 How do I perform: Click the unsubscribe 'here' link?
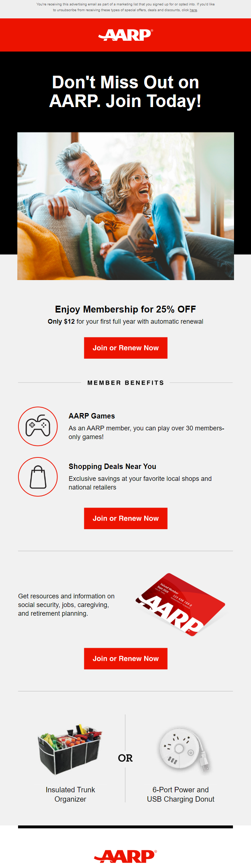click(193, 10)
